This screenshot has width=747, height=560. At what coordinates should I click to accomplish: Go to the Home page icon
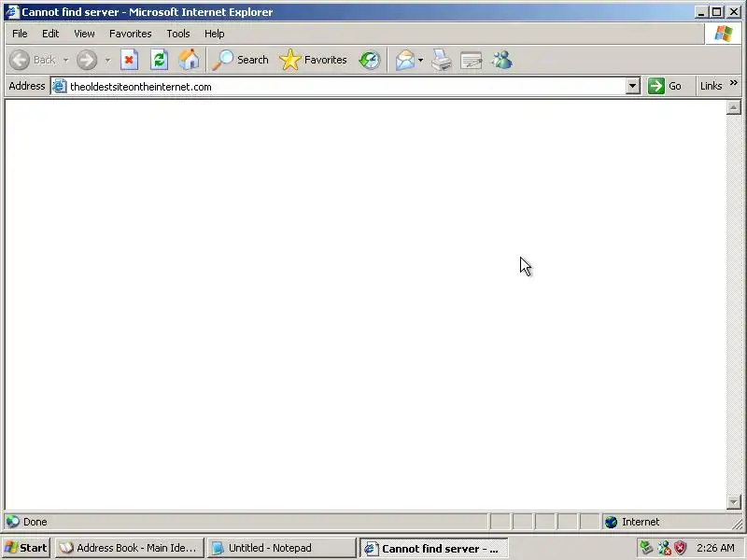pos(189,60)
